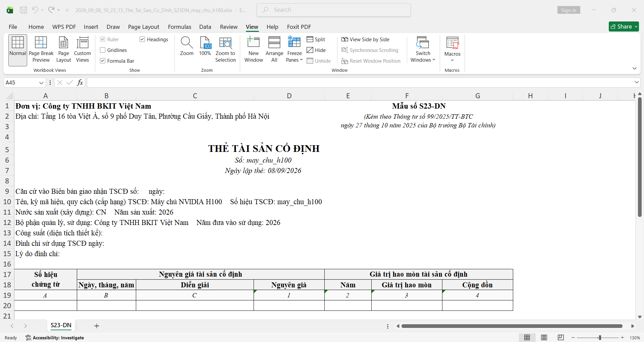Undo the last action
644x342 pixels.
point(35,10)
